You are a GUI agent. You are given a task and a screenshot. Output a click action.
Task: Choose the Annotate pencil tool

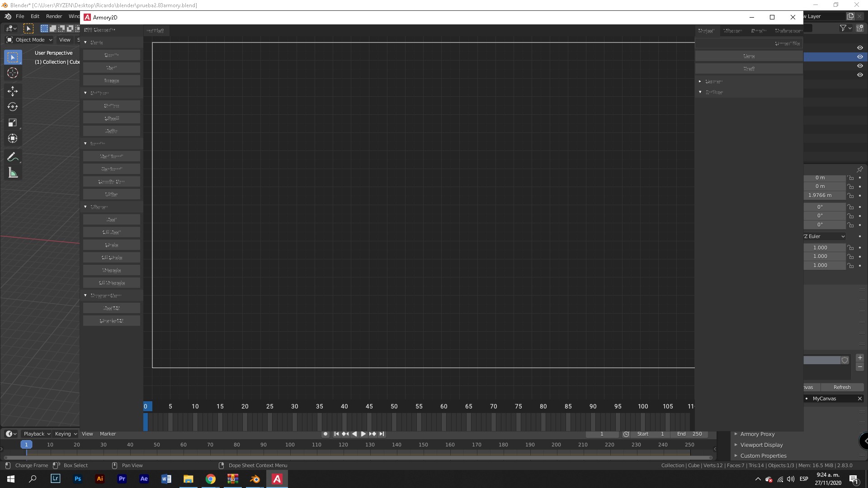(x=13, y=157)
